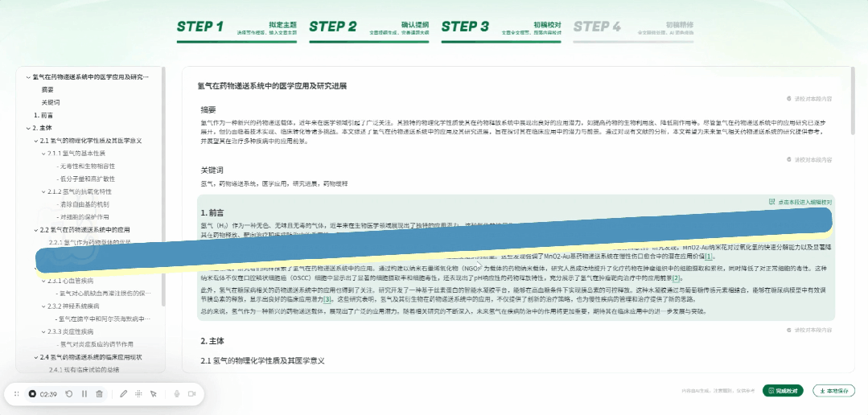Click the 关键词 heading in document

(x=212, y=170)
